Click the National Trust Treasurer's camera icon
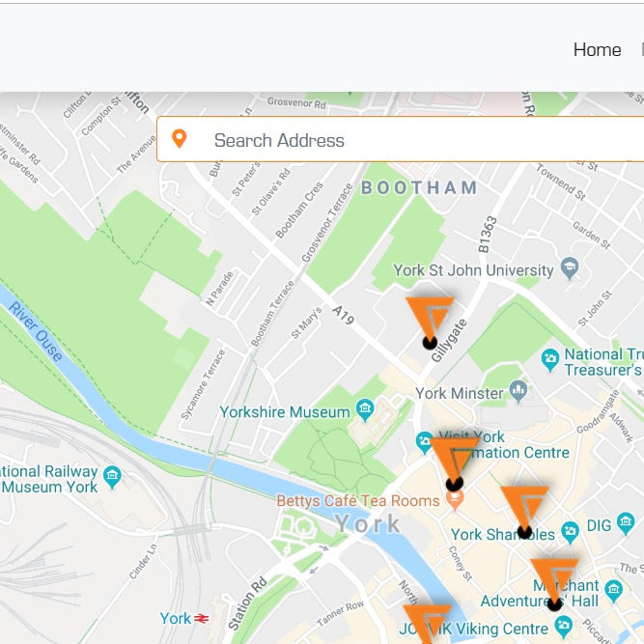 coord(550,360)
